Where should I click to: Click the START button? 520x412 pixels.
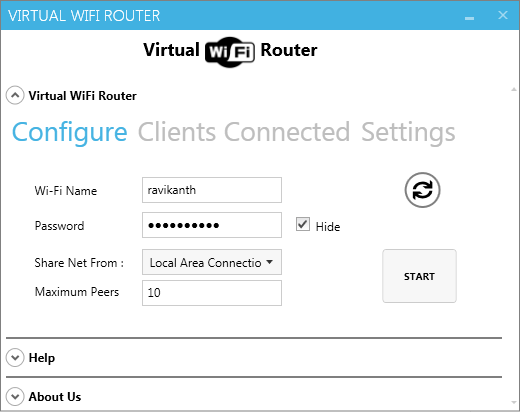click(419, 276)
